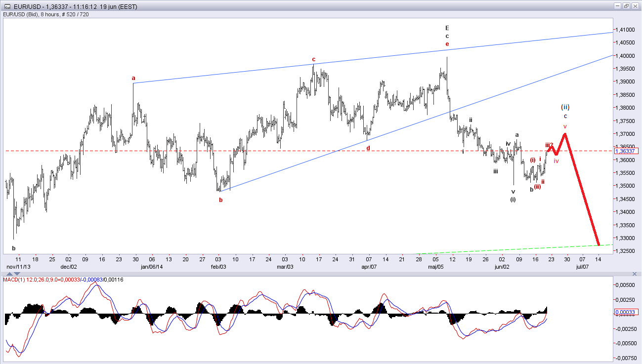Screen dimensions: 642x364
Task: Click the 1,32500 price axis label
Action: click(624, 251)
